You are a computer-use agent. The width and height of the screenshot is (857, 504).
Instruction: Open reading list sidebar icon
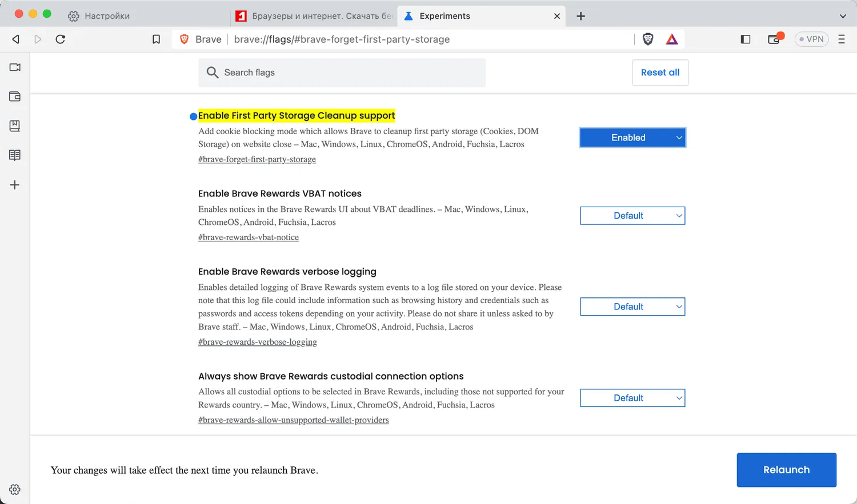coord(15,155)
